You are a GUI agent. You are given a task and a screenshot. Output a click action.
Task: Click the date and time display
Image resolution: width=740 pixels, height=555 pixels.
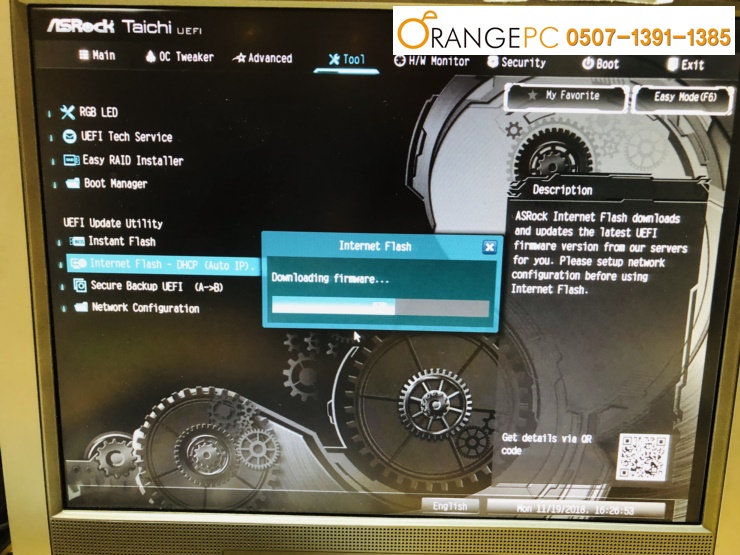576,509
